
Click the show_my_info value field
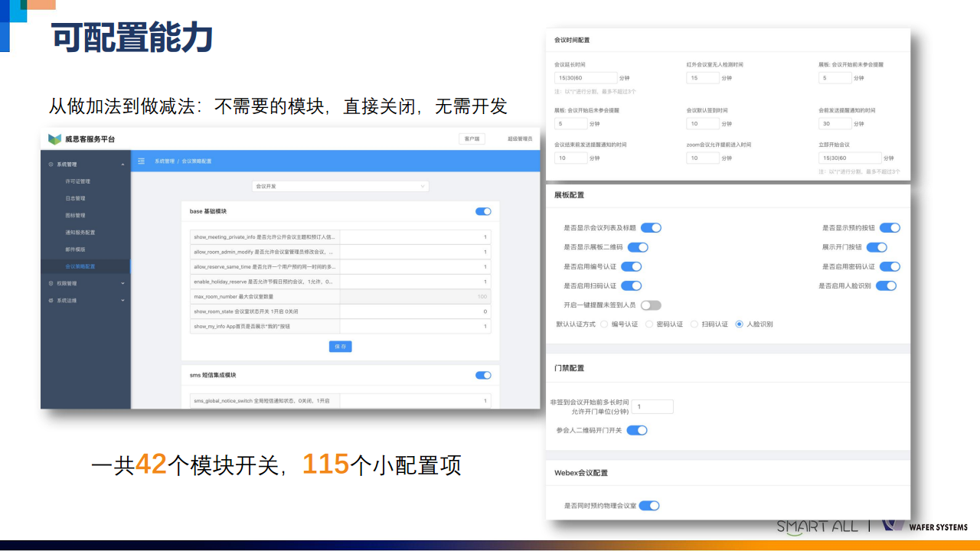tap(415, 327)
